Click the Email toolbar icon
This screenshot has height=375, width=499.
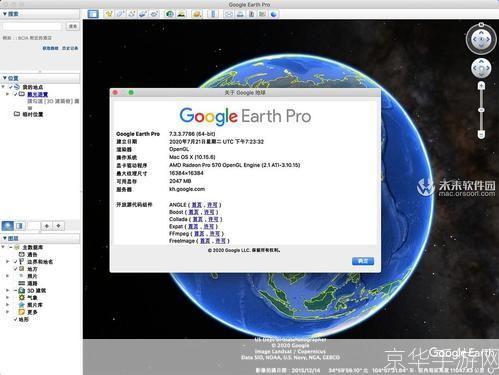point(229,14)
